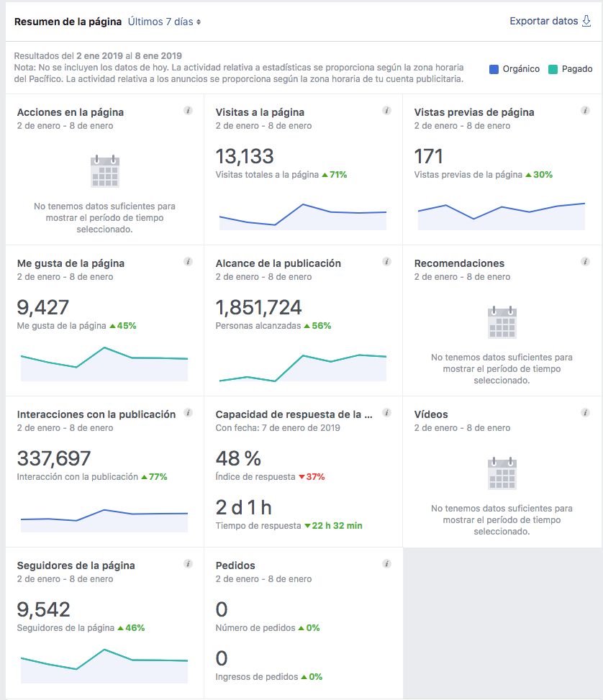Viewport: 603px width, 700px height.
Task: Open info icon for Acciones en la página
Action: click(188, 110)
